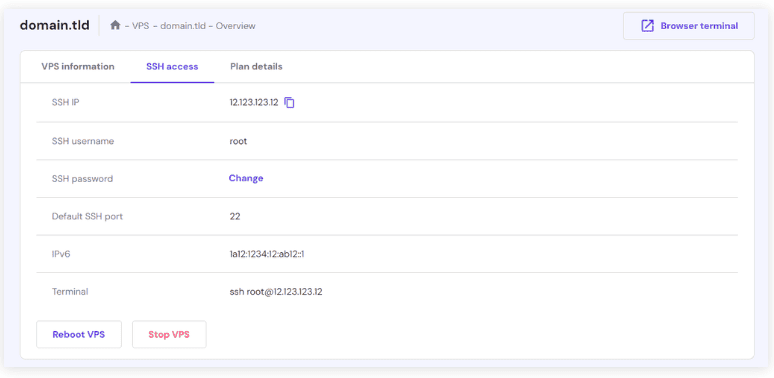Change the SSH password
Image resolution: width=774 pixels, height=378 pixels.
[x=246, y=178]
